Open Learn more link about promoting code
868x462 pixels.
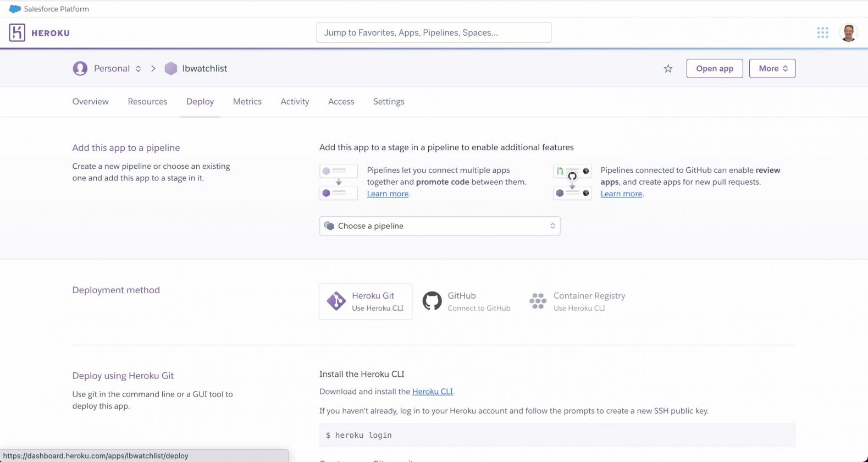click(x=388, y=194)
